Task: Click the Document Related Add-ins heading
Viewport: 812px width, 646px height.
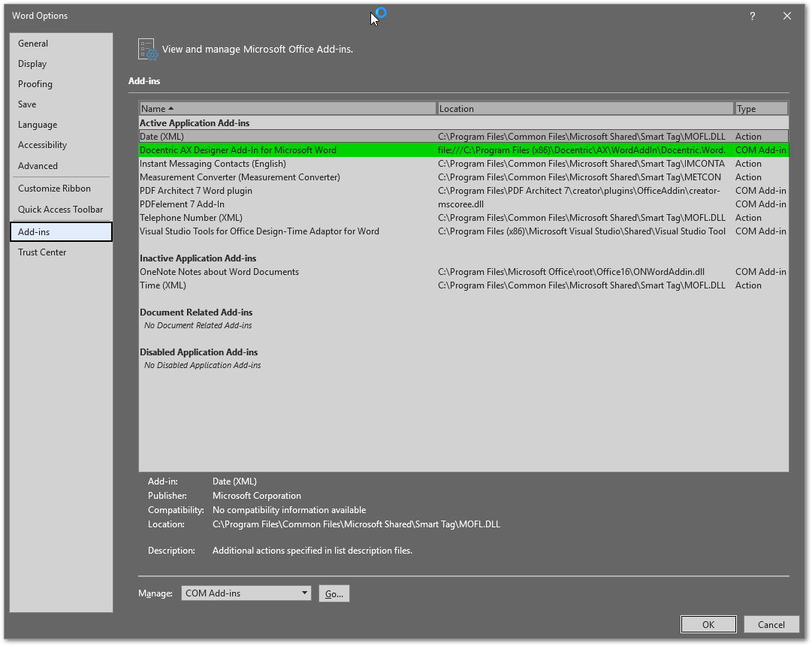Action: pos(196,312)
